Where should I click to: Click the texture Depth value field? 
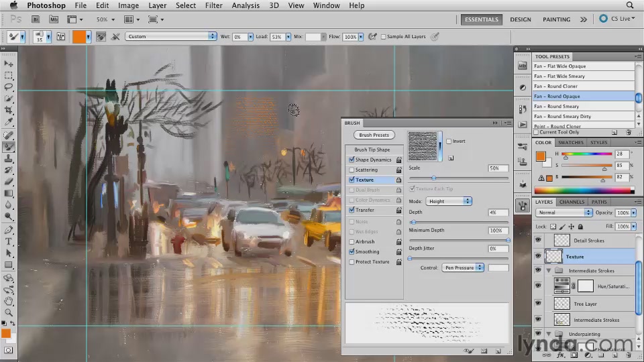pyautogui.click(x=498, y=213)
